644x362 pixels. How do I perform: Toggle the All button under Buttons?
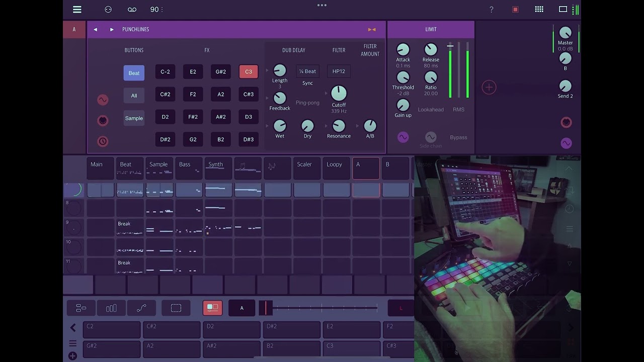tap(134, 96)
